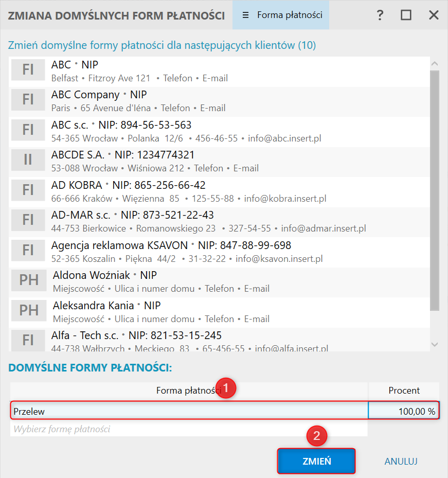
Task: Click address 52-365 Koszalin Piękna 44/2
Action: pos(113,259)
